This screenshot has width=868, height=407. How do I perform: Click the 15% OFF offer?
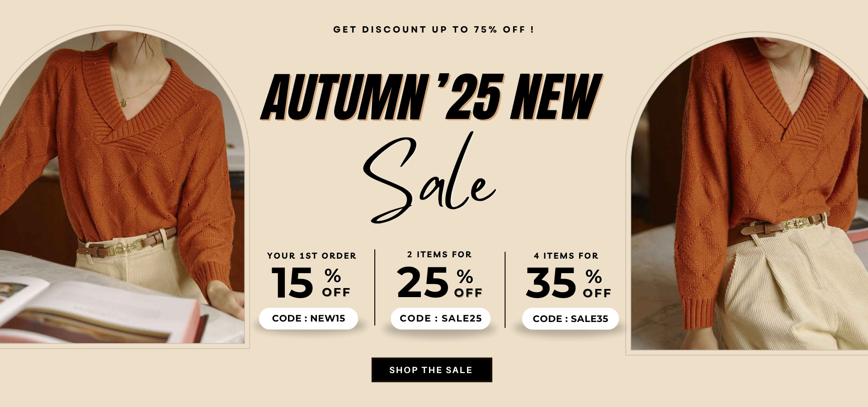311,283
